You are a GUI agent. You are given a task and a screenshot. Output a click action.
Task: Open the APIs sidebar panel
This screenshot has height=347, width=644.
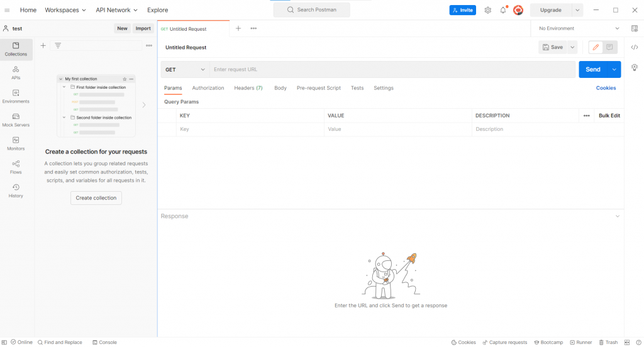[16, 73]
